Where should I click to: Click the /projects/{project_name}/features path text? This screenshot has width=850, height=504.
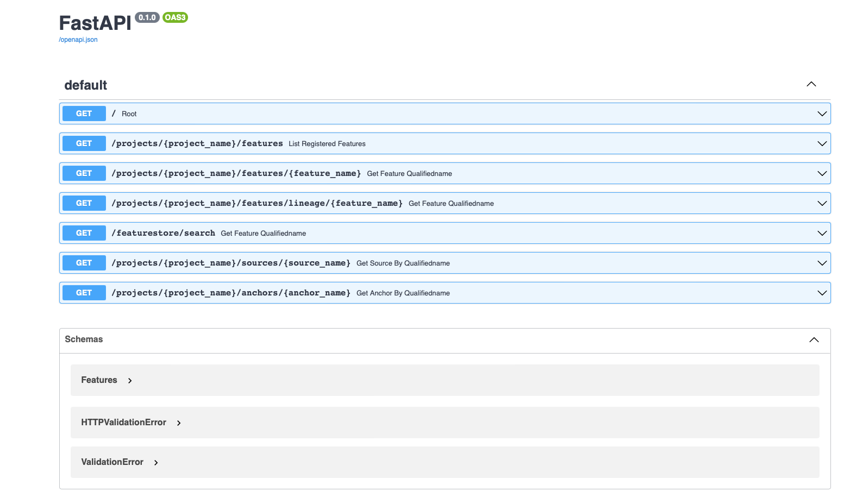tap(197, 143)
